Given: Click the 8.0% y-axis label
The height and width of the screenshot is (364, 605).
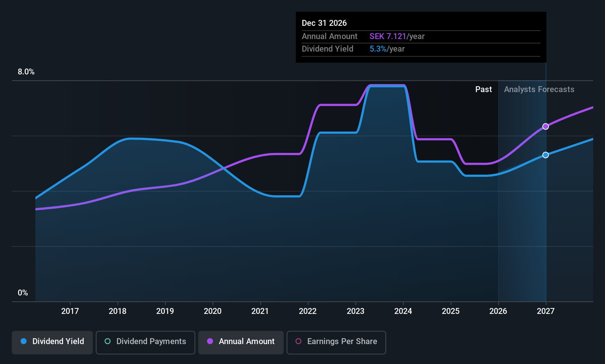Looking at the screenshot, I should (x=26, y=72).
